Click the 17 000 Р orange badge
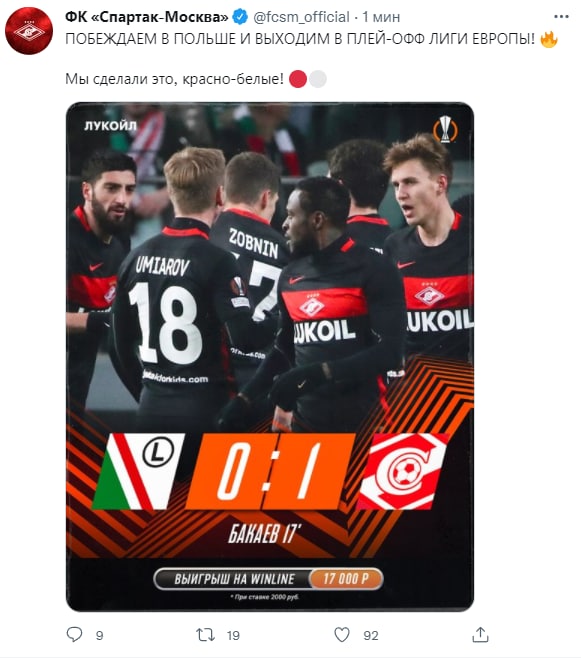The height and width of the screenshot is (658, 581). (x=346, y=579)
